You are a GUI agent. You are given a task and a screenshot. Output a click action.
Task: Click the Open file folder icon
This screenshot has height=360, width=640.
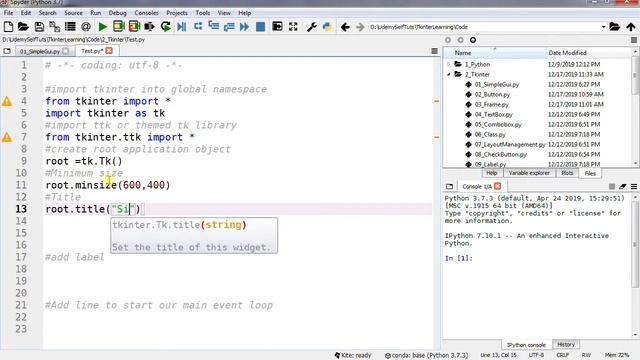pos(23,27)
